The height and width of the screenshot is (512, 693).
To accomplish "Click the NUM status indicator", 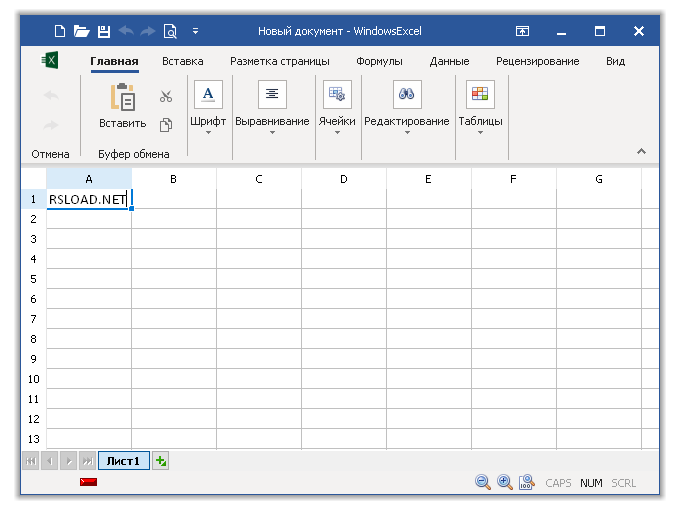I will (x=591, y=483).
